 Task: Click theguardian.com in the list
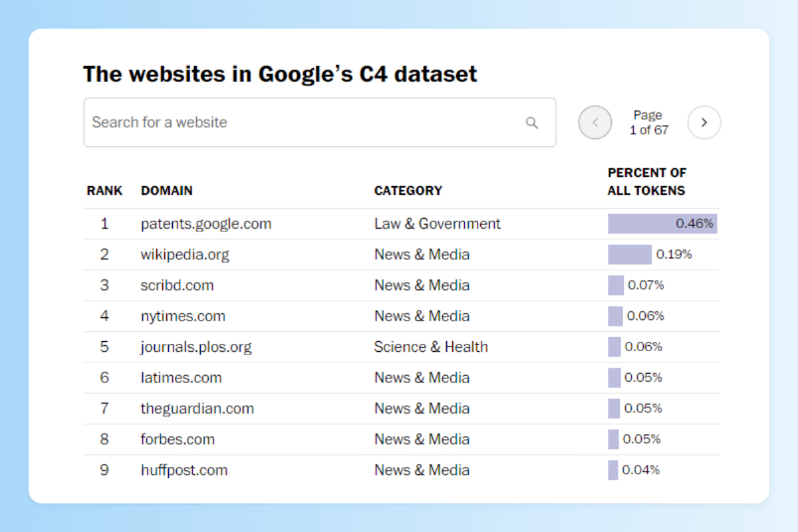pos(197,408)
